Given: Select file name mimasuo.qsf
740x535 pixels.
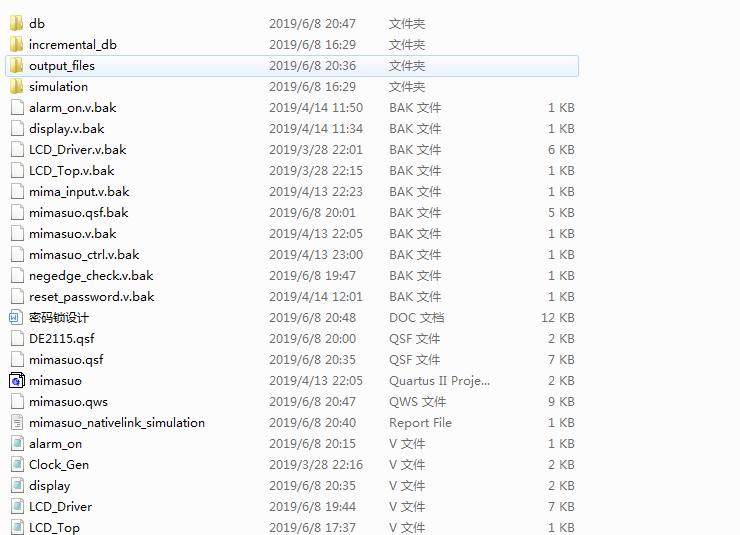Looking at the screenshot, I should (x=66, y=360).
